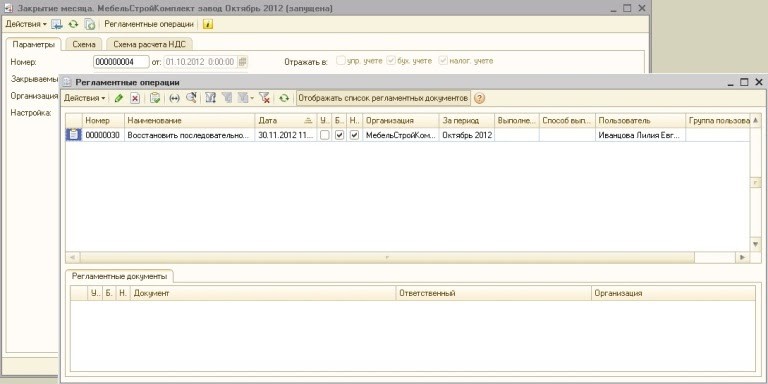Click the disable filter icon with red X
Viewport: 768px width, 384px height.
click(264, 98)
